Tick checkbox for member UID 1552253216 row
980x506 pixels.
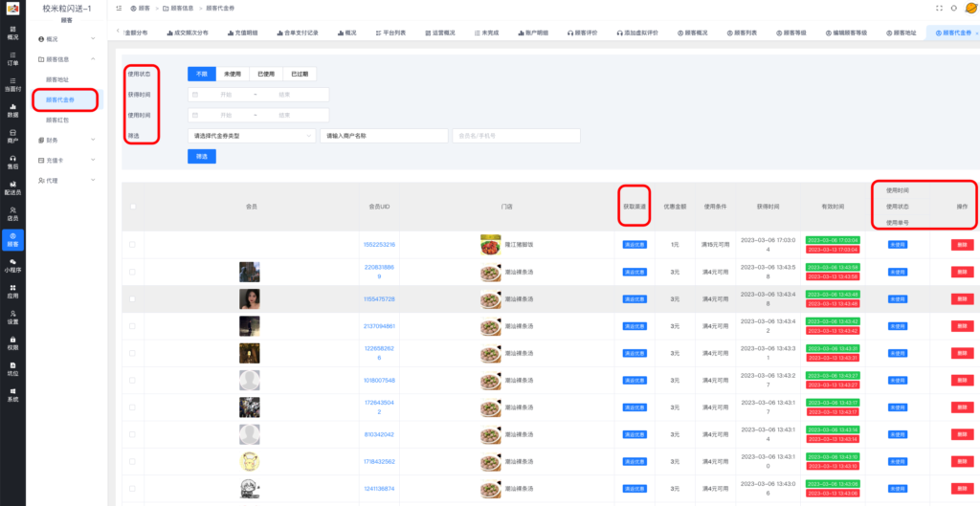coord(133,245)
